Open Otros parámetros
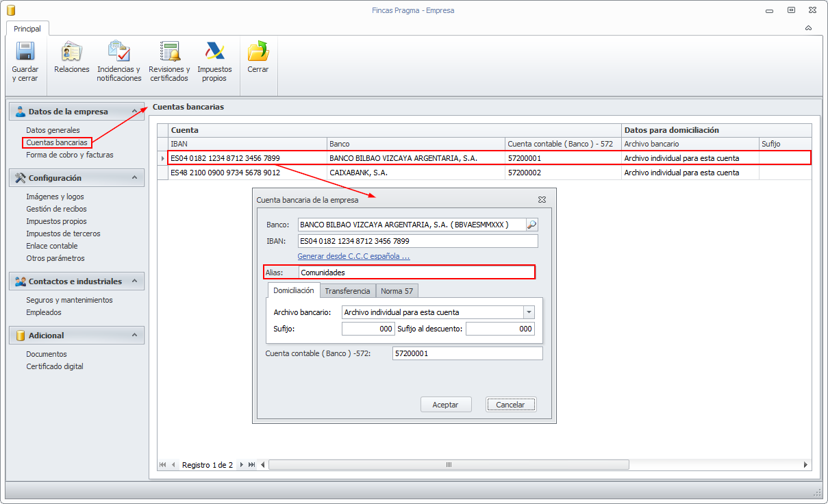This screenshot has width=828, height=504. coord(55,258)
